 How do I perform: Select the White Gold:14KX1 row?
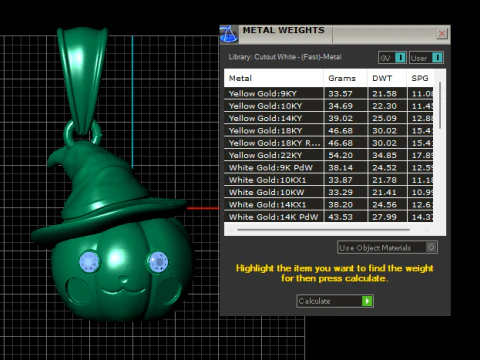(329, 204)
